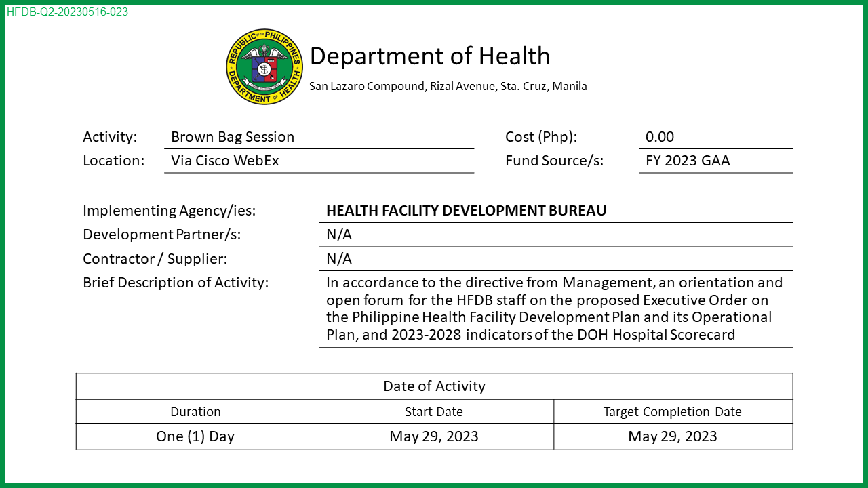Click the 'Cost (Php):' label
868x488 pixels.
[x=541, y=137]
